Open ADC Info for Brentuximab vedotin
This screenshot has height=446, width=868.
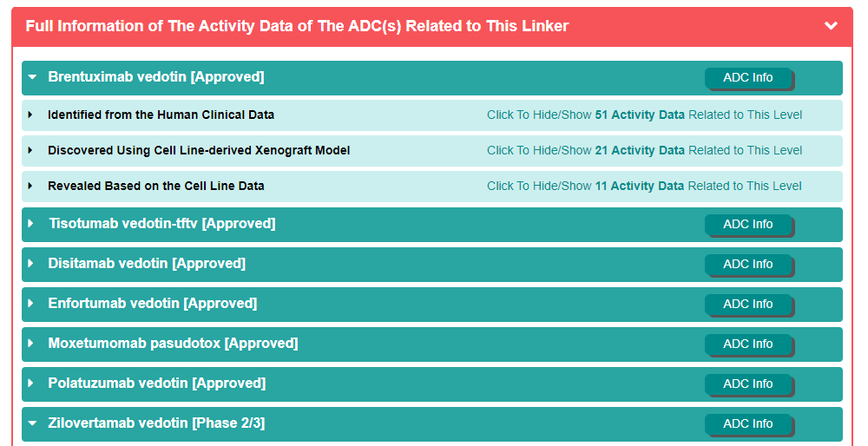(747, 78)
